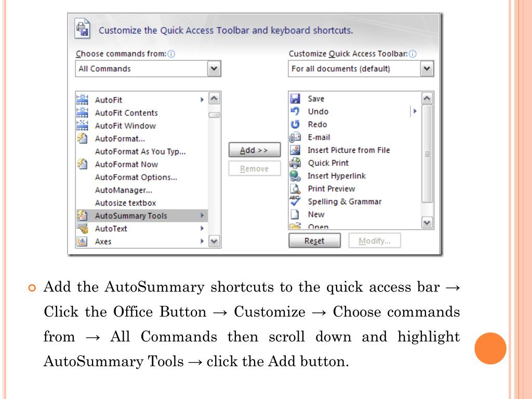Select Quick Print in toolbar list

click(x=354, y=163)
